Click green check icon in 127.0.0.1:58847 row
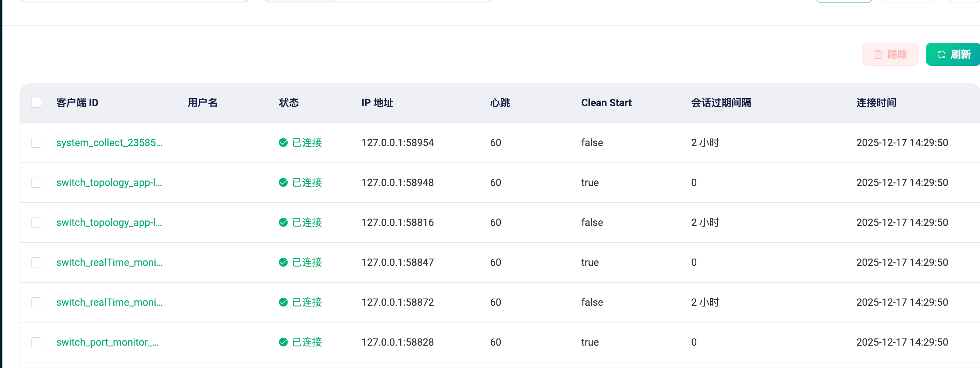The image size is (980, 368). pos(283,262)
